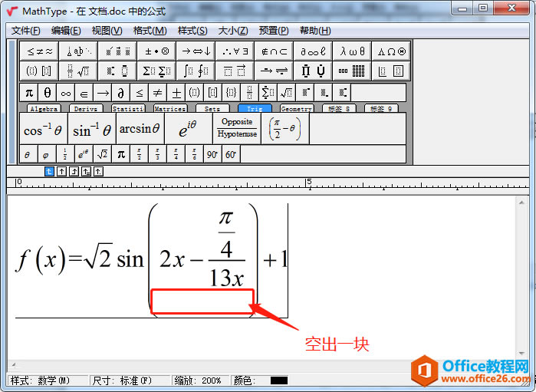536x392 pixels.
Task: Open the products and set theory templates palette
Action: (x=313, y=71)
